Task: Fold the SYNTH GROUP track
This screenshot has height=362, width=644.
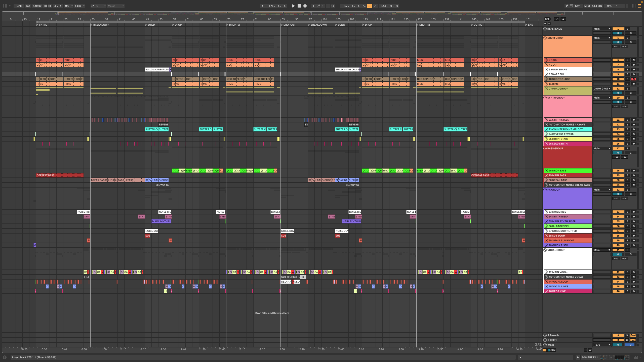Action: tap(545, 98)
